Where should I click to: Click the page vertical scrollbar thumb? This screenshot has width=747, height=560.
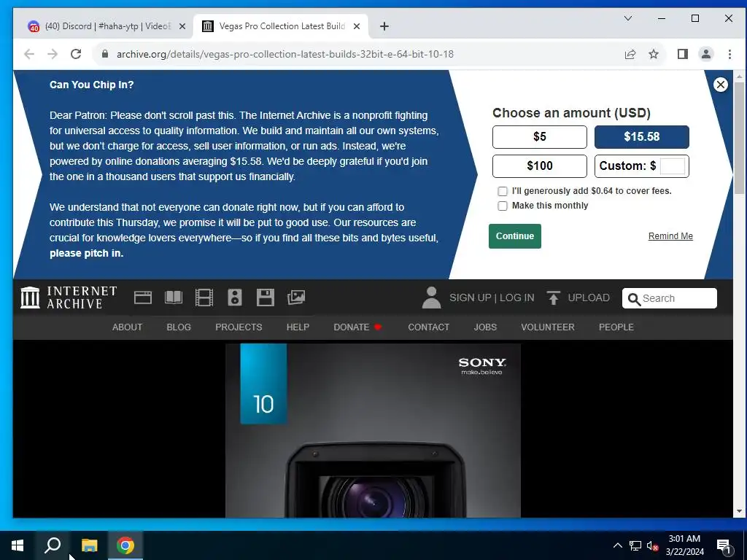click(739, 138)
